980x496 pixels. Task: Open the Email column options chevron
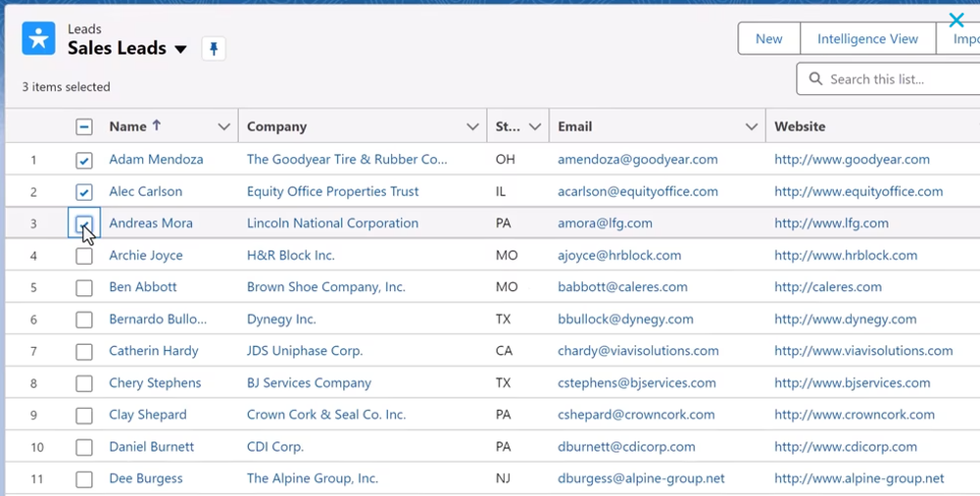[752, 126]
